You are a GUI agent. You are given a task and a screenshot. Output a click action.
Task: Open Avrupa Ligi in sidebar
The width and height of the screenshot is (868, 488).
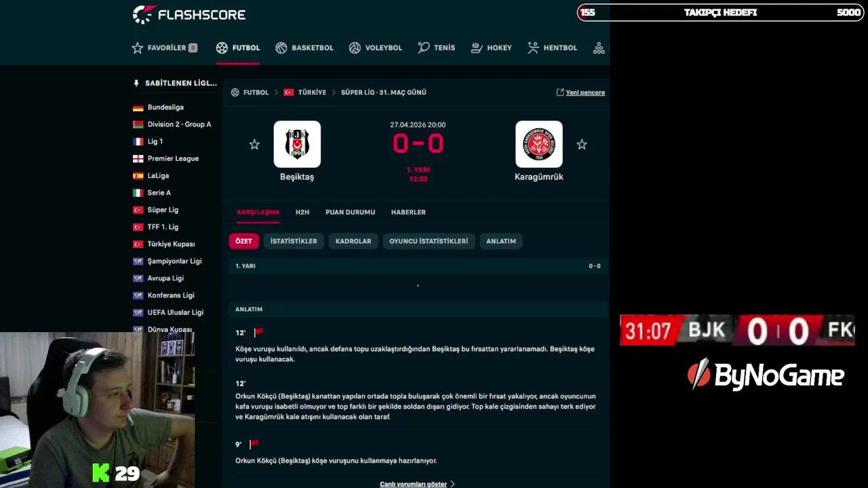(x=165, y=278)
